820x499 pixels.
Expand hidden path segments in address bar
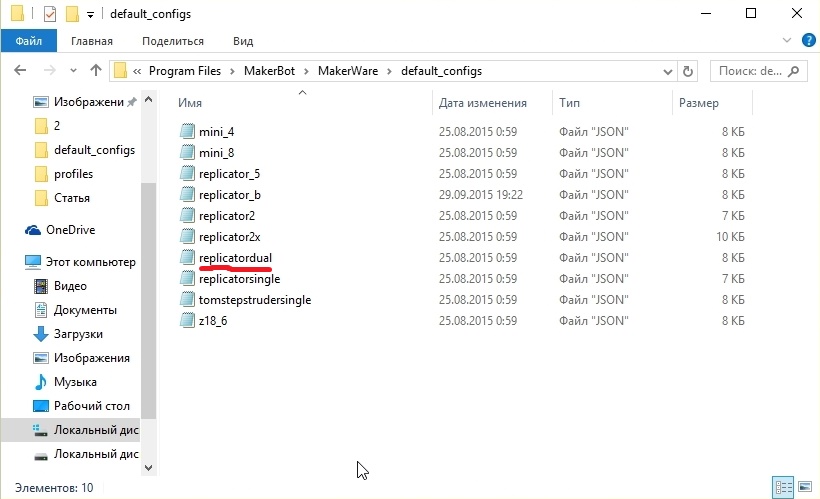click(137, 71)
